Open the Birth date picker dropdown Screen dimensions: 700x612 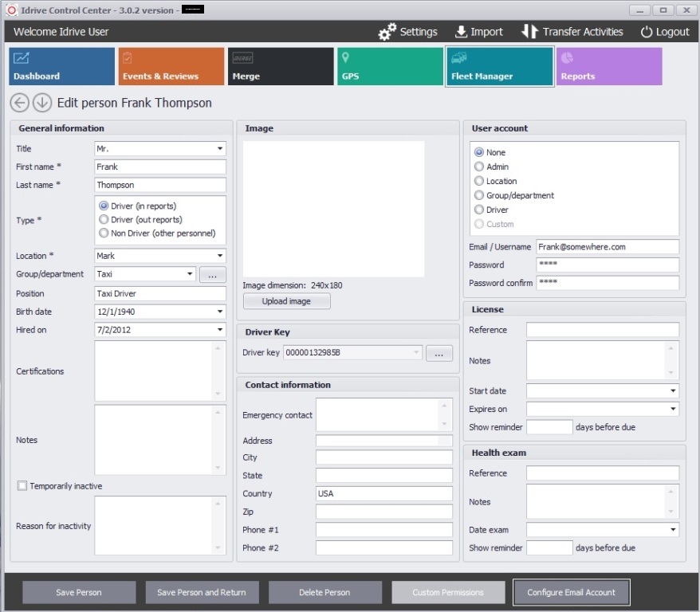click(x=219, y=312)
